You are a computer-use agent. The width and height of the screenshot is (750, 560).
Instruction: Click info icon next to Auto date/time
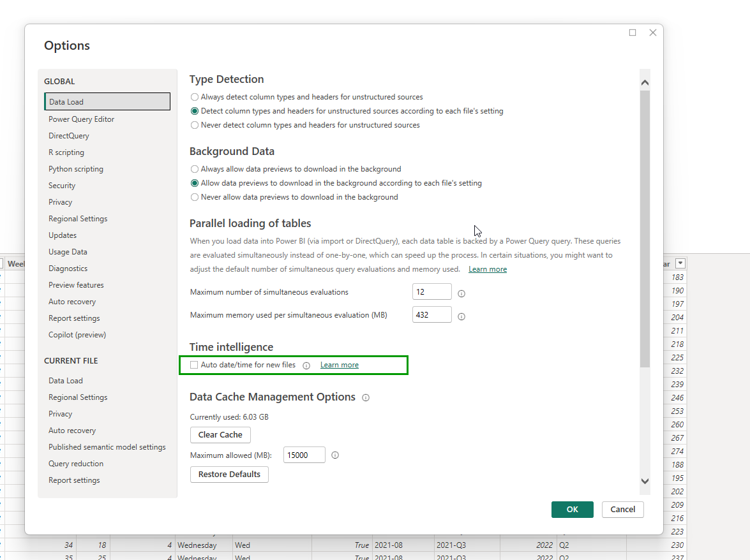click(306, 365)
